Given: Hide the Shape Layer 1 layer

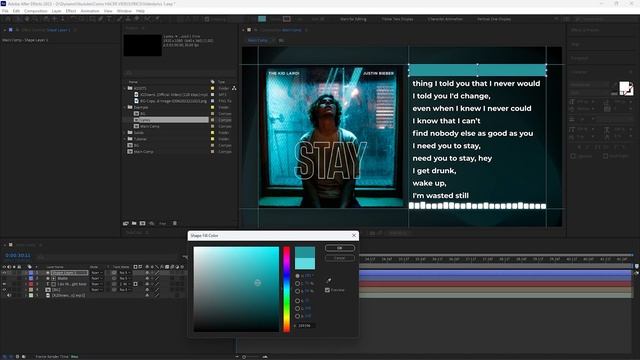Looking at the screenshot, I should pyautogui.click(x=4, y=272).
